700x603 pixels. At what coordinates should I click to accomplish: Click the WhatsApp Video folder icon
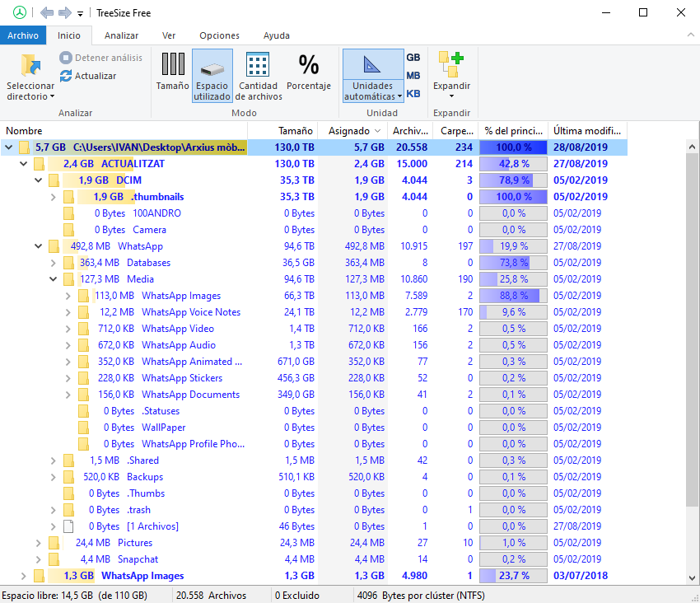83,329
